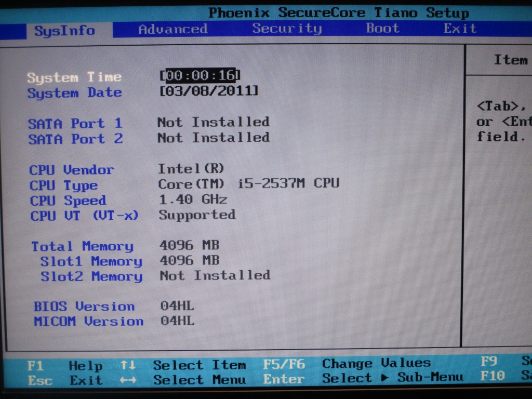Image resolution: width=532 pixels, height=399 pixels.
Task: Click the left-right arrows key hint
Action: [128, 380]
